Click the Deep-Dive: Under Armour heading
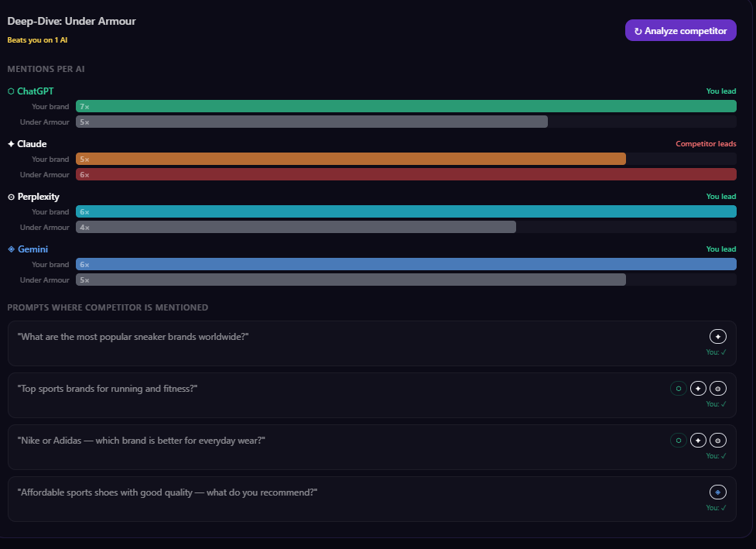Screen dimensions: 756x549 (x=71, y=21)
